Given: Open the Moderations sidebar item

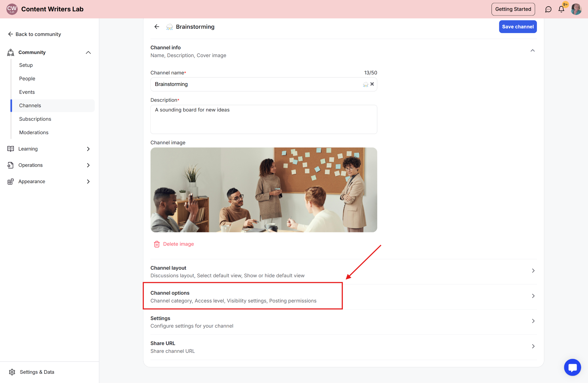Looking at the screenshot, I should (x=34, y=132).
